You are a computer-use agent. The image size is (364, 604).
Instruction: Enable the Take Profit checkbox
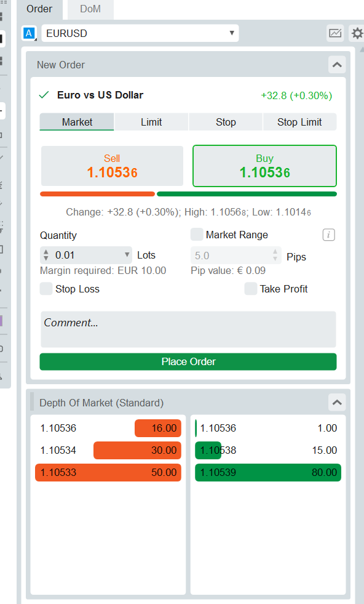(250, 289)
